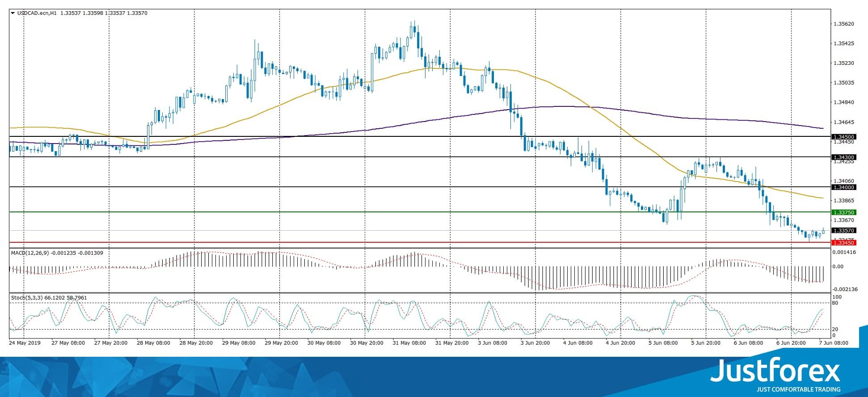Viewport: 868px width, 397px height.
Task: Click the 28 May 20:00 time label
Action: click(x=196, y=343)
